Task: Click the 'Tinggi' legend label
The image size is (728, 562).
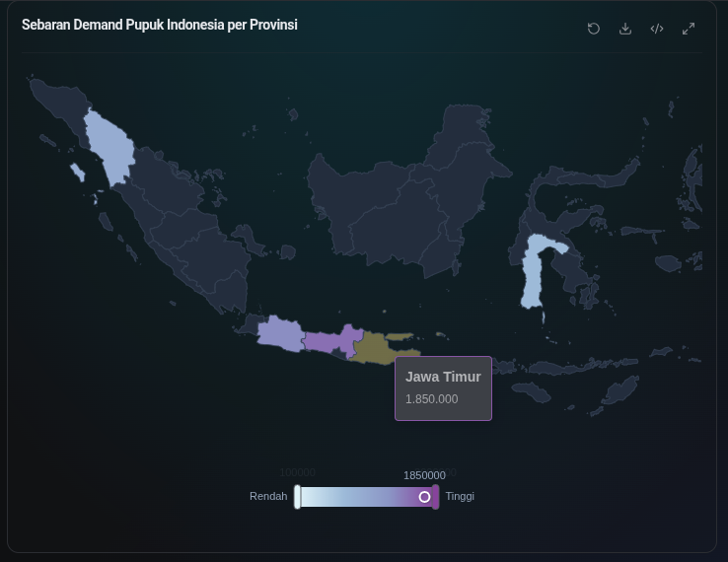Action: tap(460, 497)
